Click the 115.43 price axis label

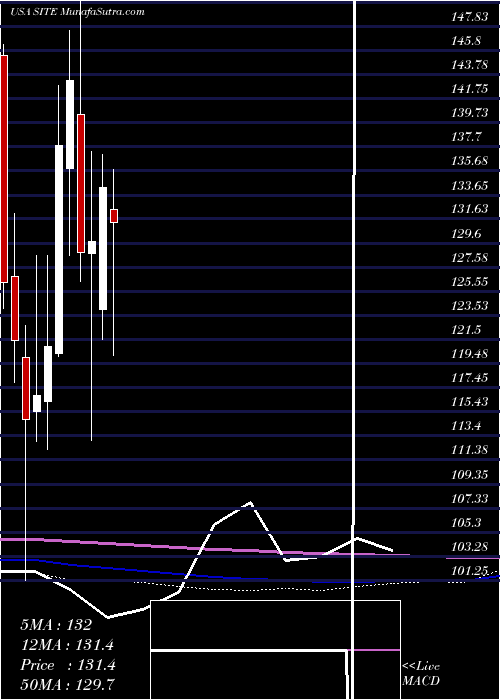(470, 402)
